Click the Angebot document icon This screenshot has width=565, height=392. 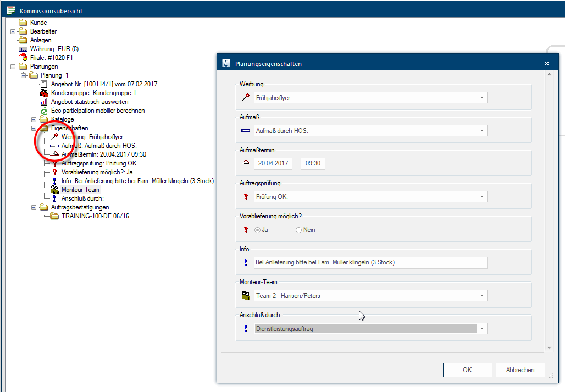(44, 84)
